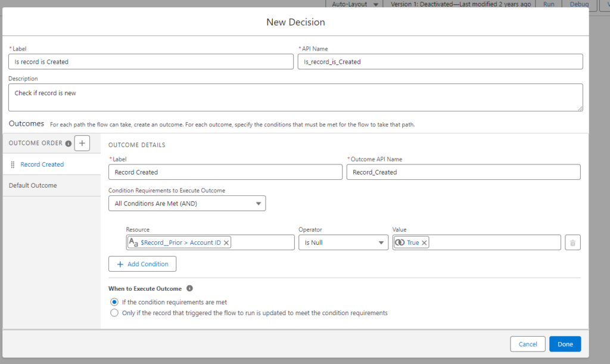610x364 pixels.
Task: Click the drag handle next to Record Created
Action: point(12,164)
